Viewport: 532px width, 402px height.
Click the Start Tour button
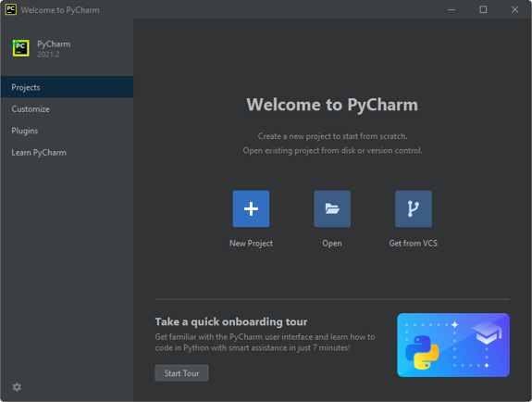tap(181, 373)
